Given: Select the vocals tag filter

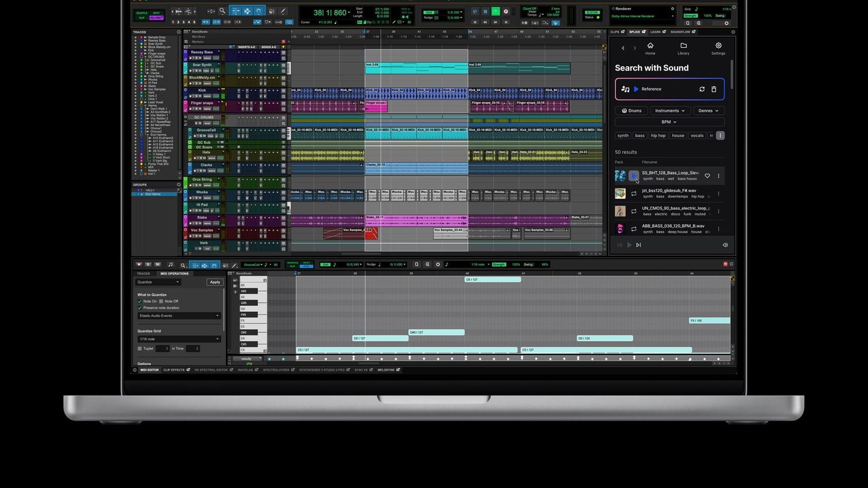Looking at the screenshot, I should (697, 136).
